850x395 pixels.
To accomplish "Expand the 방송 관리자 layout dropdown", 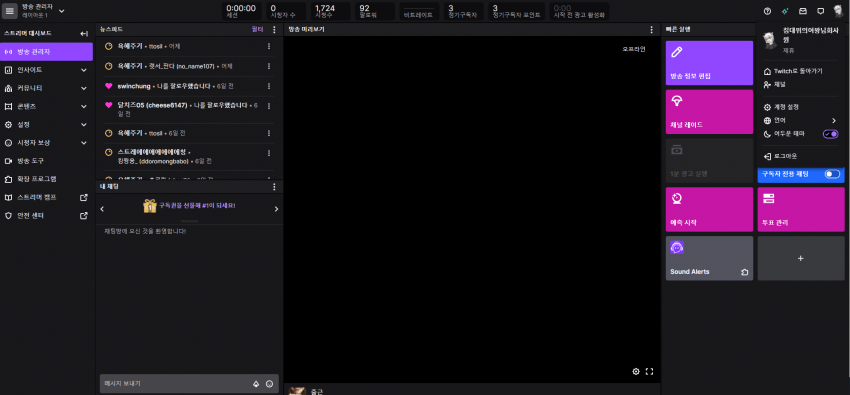I will pyautogui.click(x=61, y=11).
